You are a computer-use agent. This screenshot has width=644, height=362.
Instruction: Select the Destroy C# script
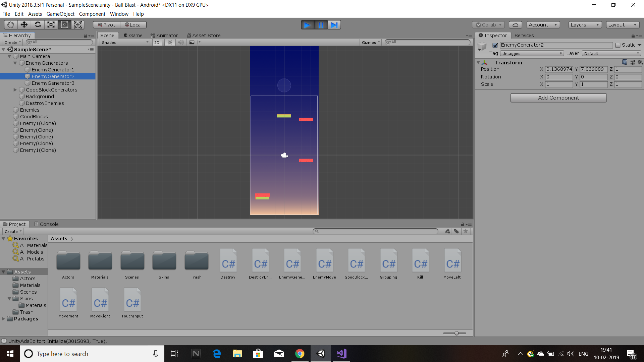point(228,264)
